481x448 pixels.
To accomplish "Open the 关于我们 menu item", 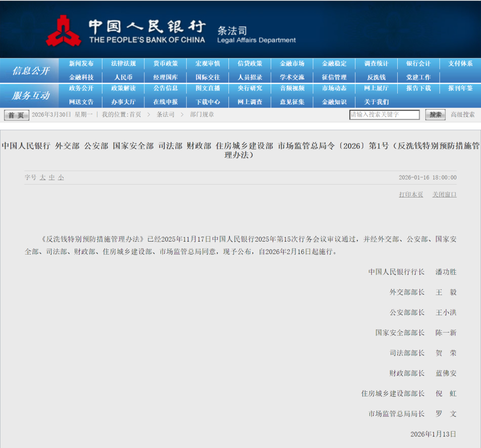I will (376, 102).
